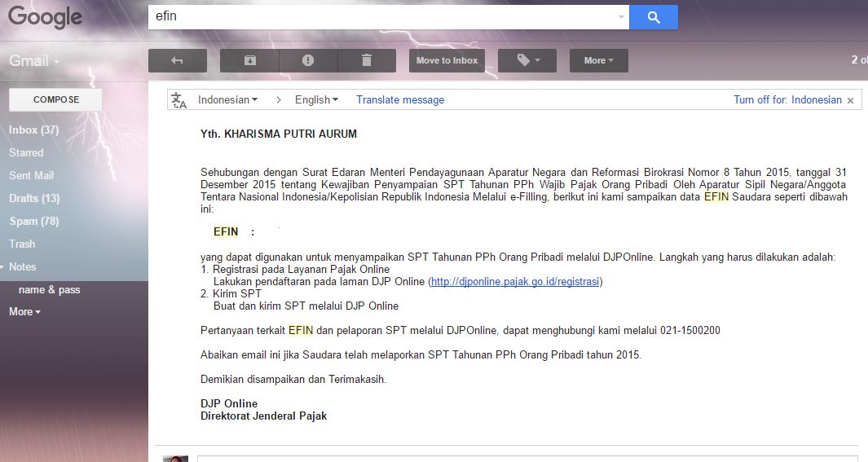Viewport: 868px width, 462px height.
Task: Open Inbox (37) folder
Action: pos(33,130)
